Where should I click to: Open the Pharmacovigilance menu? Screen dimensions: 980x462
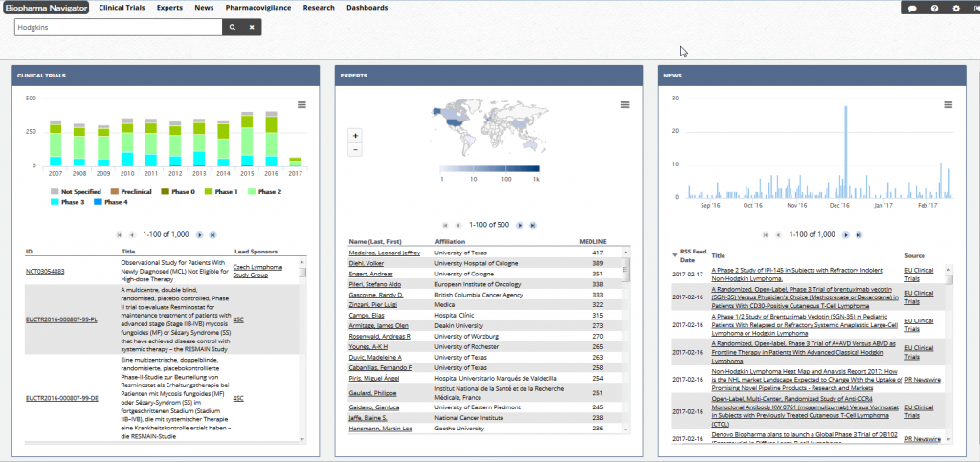click(x=258, y=8)
